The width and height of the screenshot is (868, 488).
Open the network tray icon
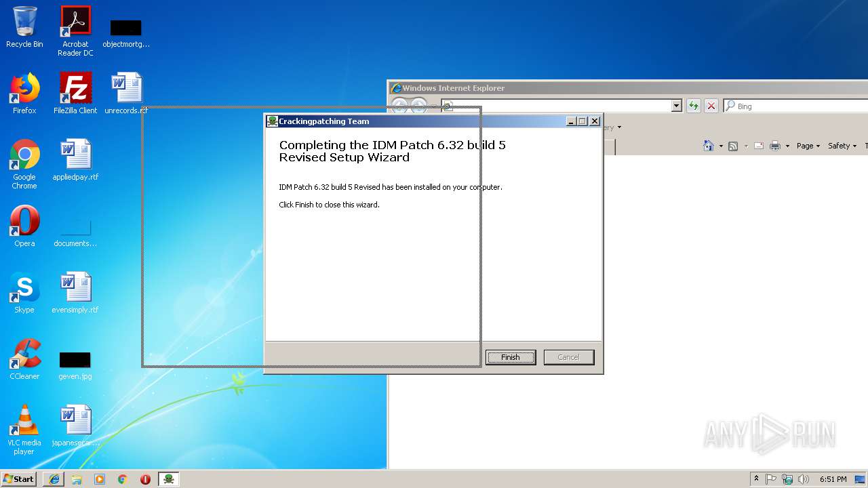(787, 479)
